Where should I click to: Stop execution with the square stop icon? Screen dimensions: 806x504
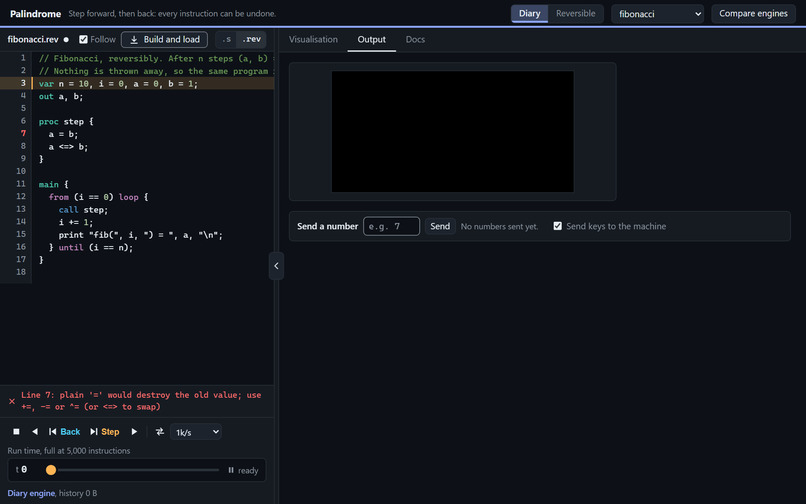click(x=16, y=431)
